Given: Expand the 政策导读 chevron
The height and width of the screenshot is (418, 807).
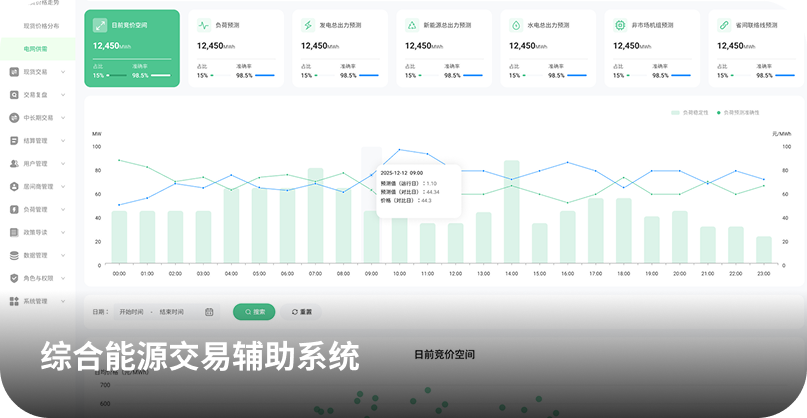Looking at the screenshot, I should pyautogui.click(x=63, y=232).
